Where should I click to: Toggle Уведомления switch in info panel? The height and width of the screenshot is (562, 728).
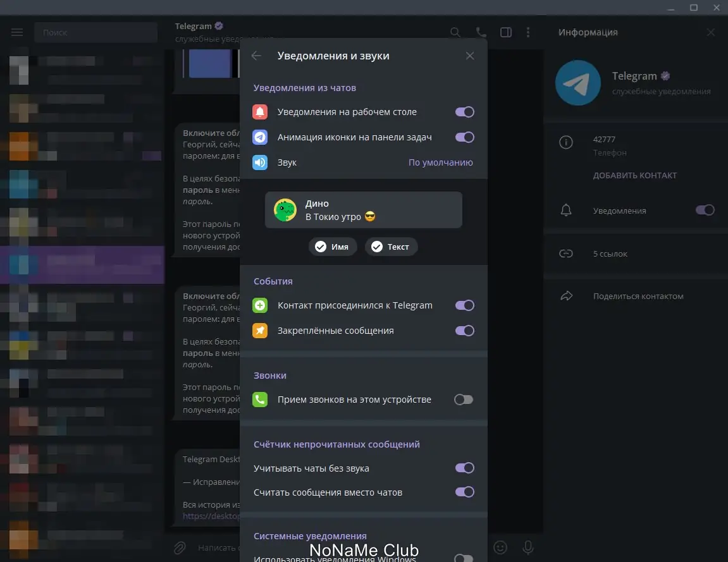coord(705,211)
